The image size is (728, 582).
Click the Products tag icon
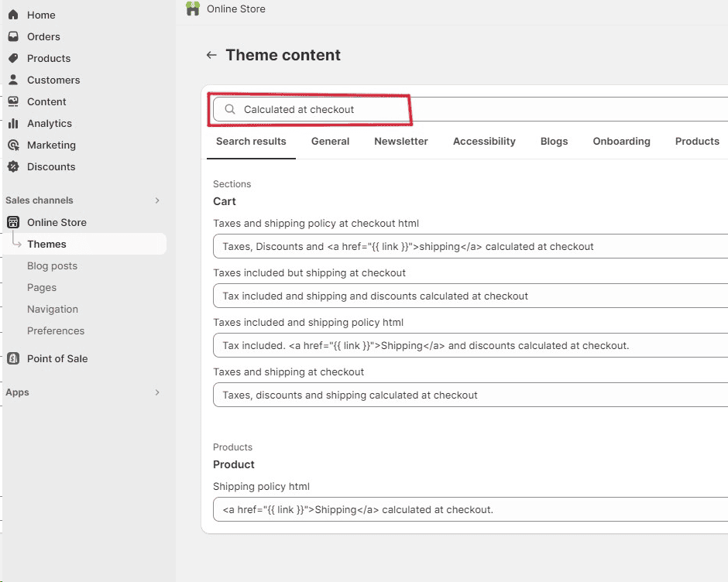click(12, 58)
